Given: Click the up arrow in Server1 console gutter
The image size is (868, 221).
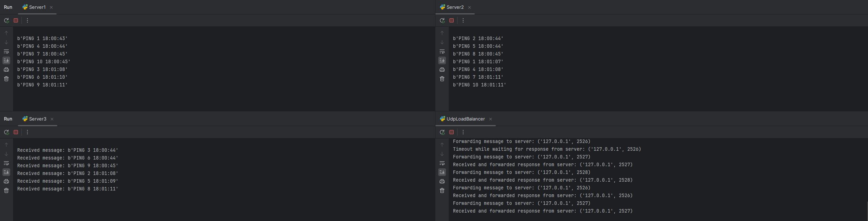Looking at the screenshot, I should point(6,33).
